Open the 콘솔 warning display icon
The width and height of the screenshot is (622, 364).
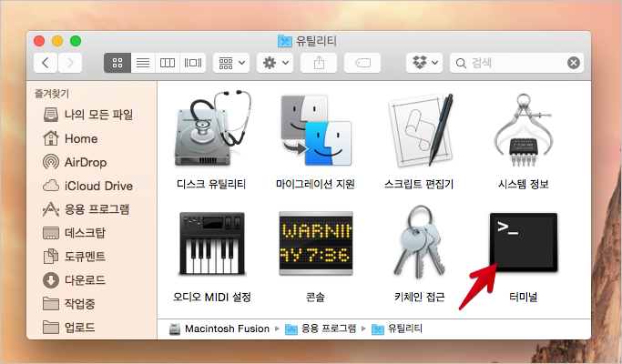tap(316, 244)
